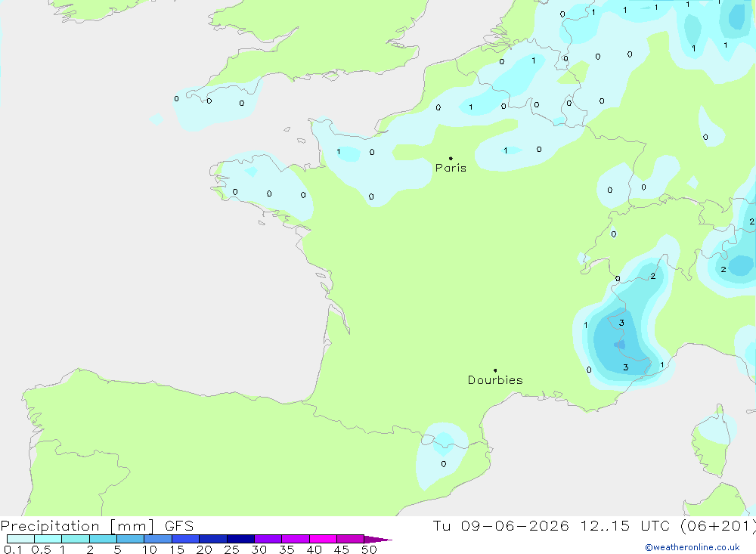This screenshot has height=554, width=756.
Task: Click legend value 40
Action: pos(314,549)
